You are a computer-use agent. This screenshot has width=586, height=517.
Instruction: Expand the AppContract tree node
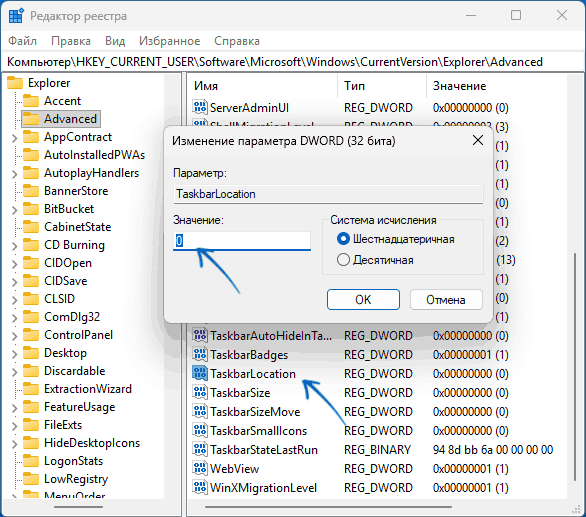[14, 138]
